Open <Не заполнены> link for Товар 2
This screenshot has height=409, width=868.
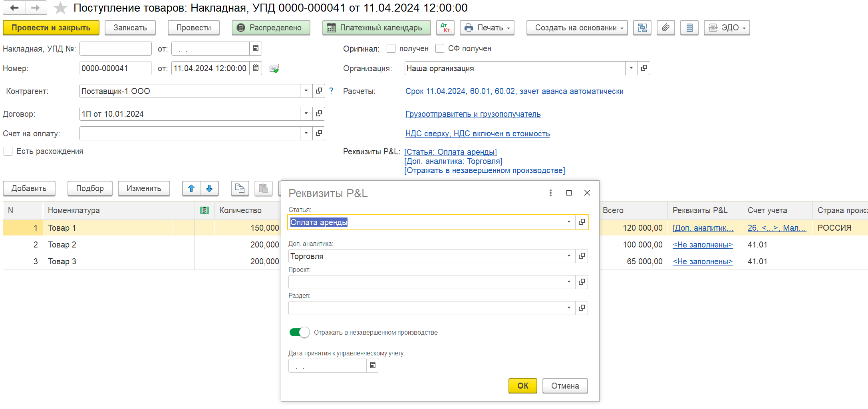click(x=703, y=245)
